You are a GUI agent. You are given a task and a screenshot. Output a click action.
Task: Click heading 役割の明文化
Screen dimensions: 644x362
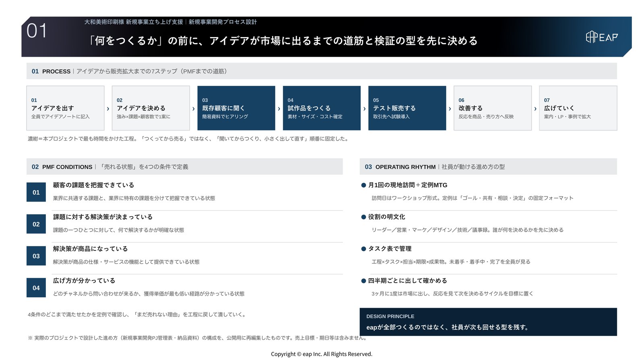point(387,217)
